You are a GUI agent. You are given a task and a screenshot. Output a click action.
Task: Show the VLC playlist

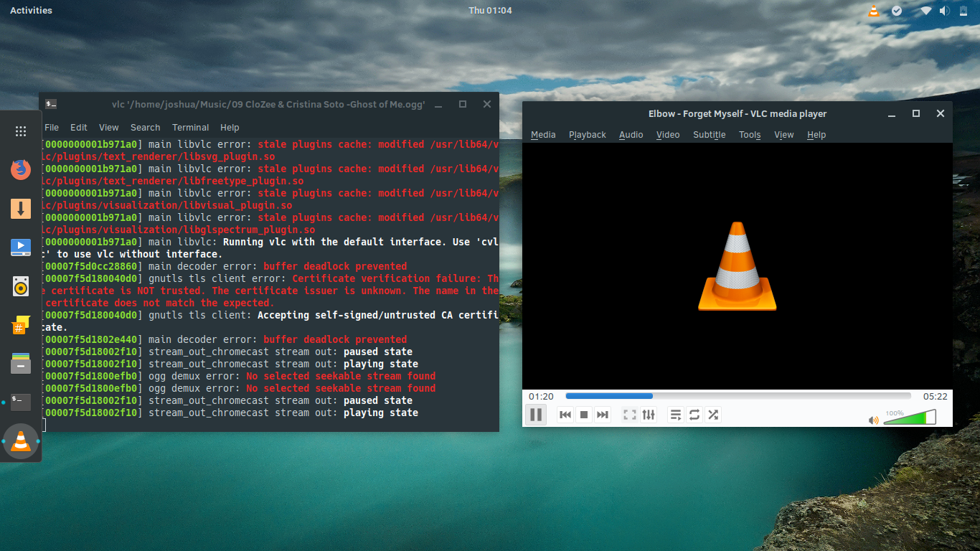pos(676,415)
